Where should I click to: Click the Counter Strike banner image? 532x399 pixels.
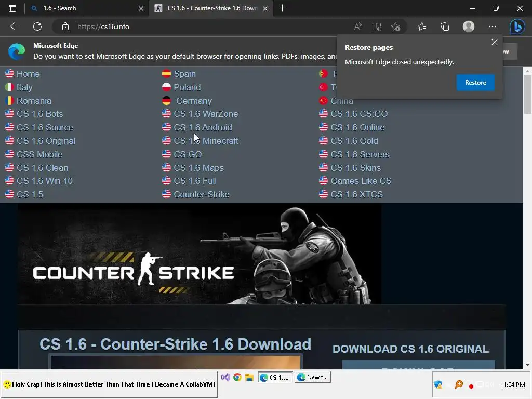(199, 254)
